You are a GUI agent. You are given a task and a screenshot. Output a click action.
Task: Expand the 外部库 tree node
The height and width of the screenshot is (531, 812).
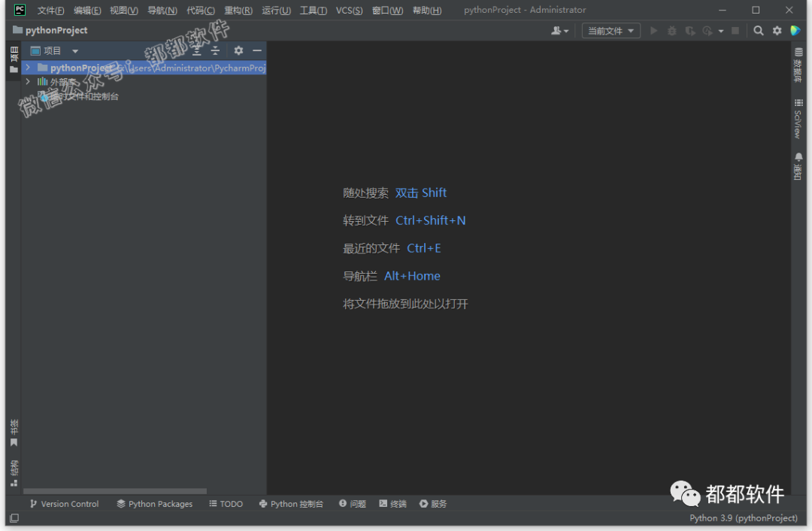28,81
